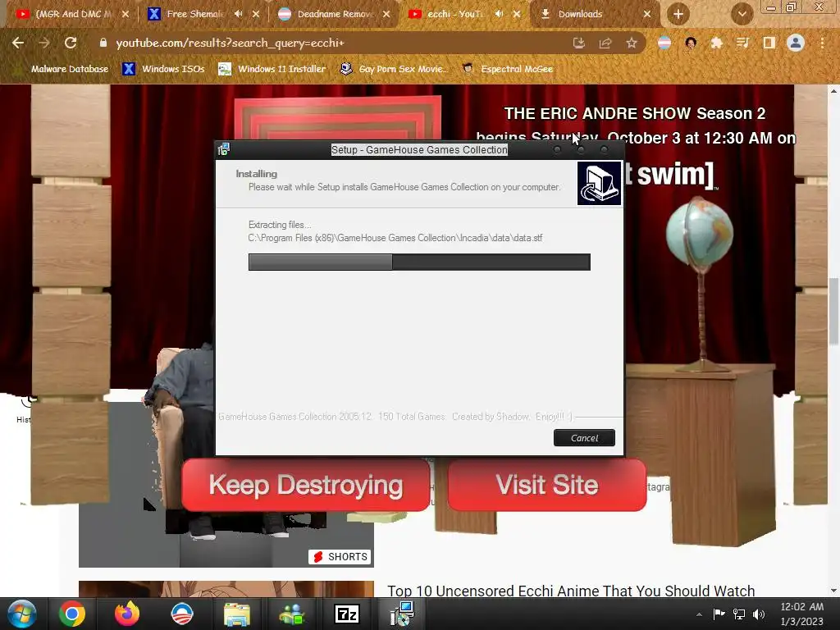Toggle the browser side panel
Screen dimensions: 840x630
pos(769,43)
